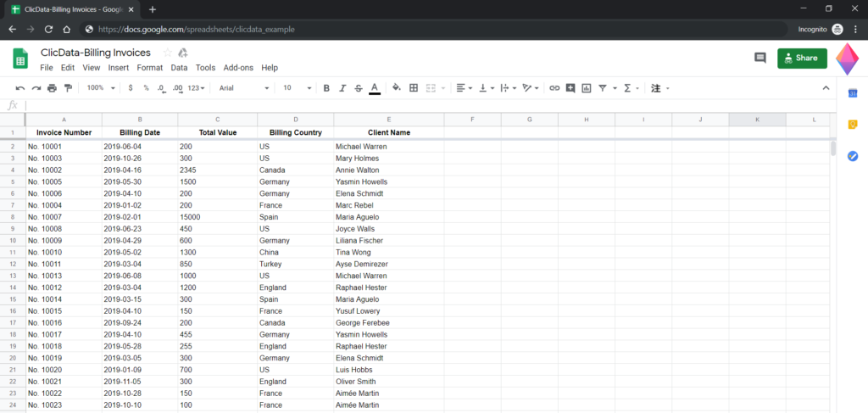Image resolution: width=868 pixels, height=413 pixels.
Task: Open the fill color picker
Action: tap(396, 87)
